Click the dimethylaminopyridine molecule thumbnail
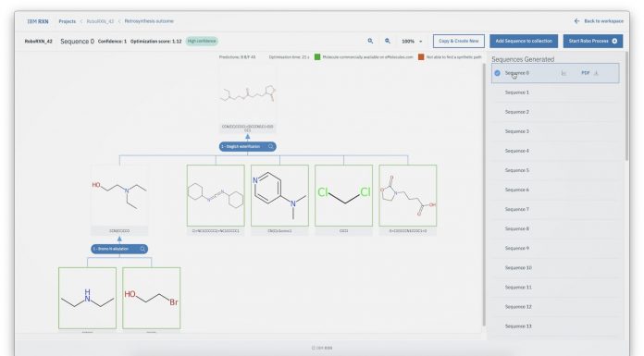 coord(279,195)
